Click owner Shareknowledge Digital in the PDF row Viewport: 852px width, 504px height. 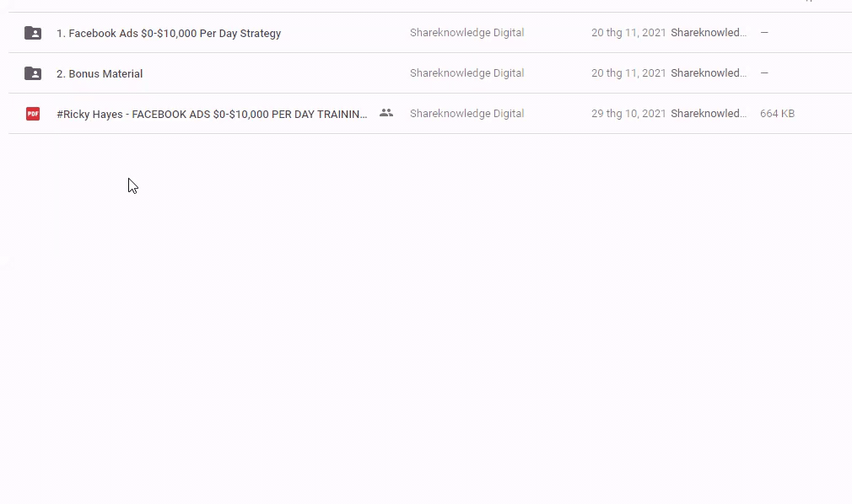(466, 114)
